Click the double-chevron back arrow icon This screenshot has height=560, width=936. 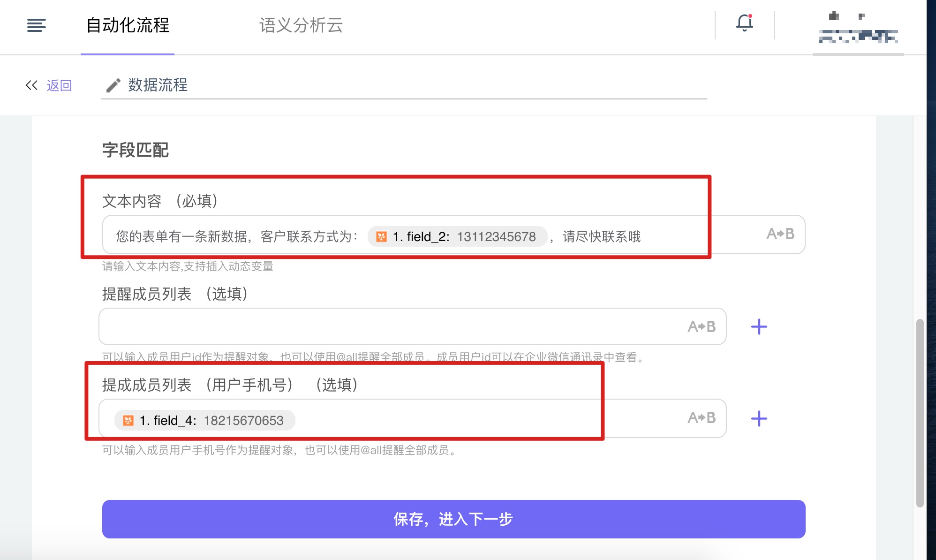[x=31, y=85]
